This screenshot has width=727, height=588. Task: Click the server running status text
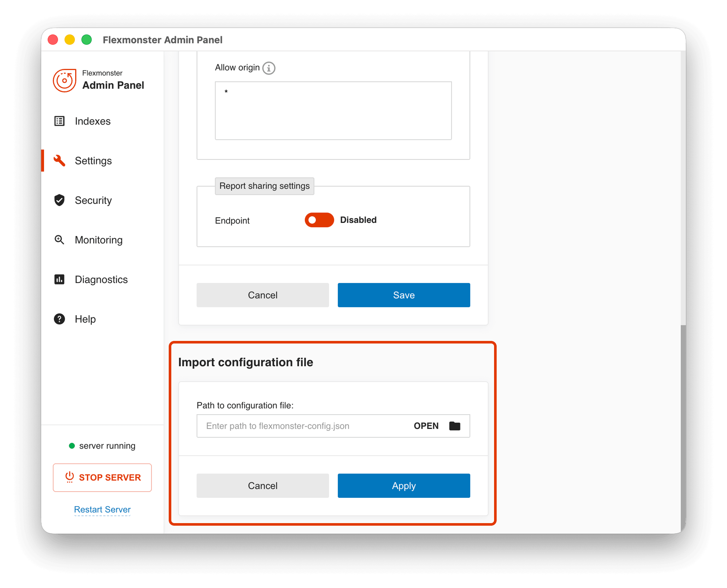(107, 446)
